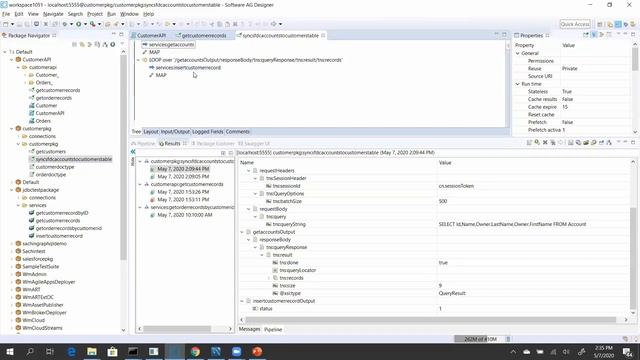This screenshot has height=360, width=640.
Task: Click the forward navigation arrow icon
Action: [x=274, y=24]
